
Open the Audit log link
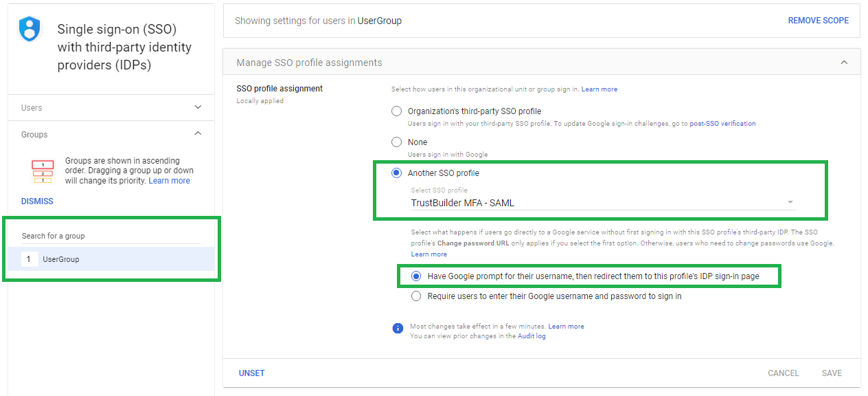(532, 336)
